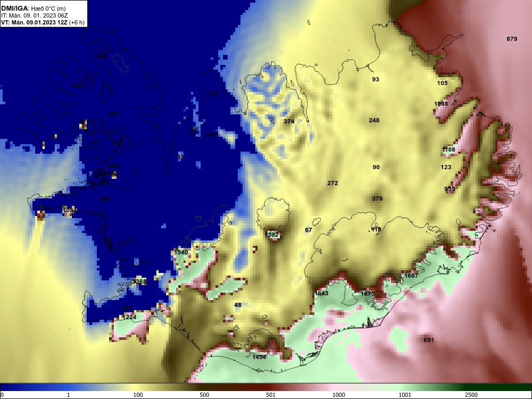Click the 879 value in the northeast
The height and width of the screenshot is (399, 532).
point(512,39)
